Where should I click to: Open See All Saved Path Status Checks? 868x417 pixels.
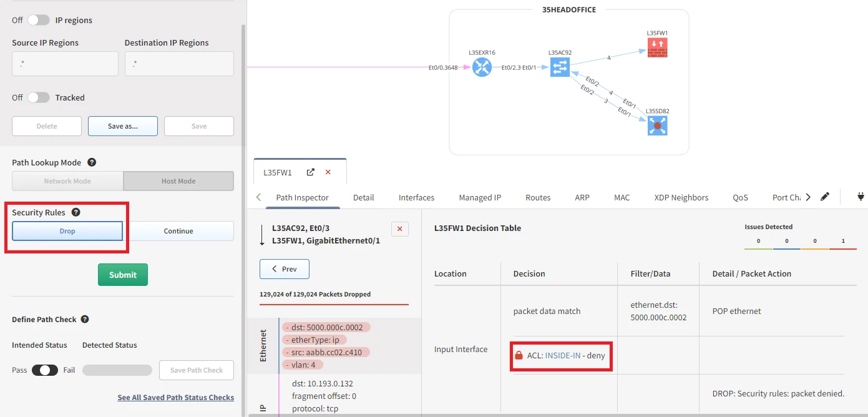tap(175, 398)
